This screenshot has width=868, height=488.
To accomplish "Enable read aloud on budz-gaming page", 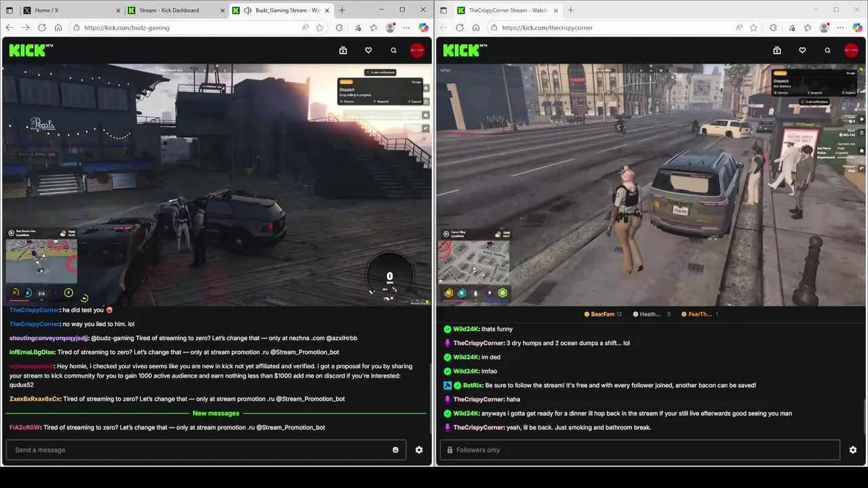I will click(x=305, y=28).
